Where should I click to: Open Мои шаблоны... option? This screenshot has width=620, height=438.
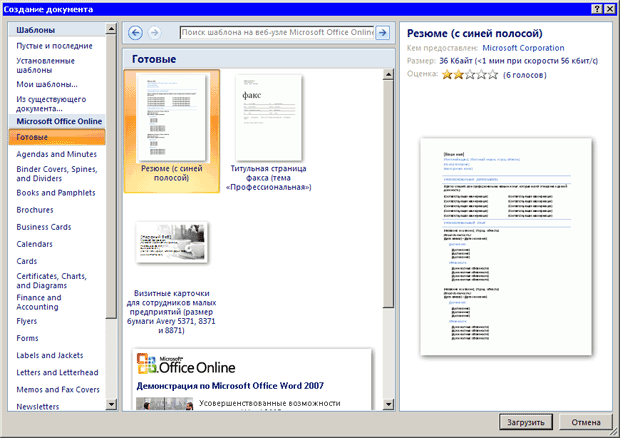click(x=47, y=84)
